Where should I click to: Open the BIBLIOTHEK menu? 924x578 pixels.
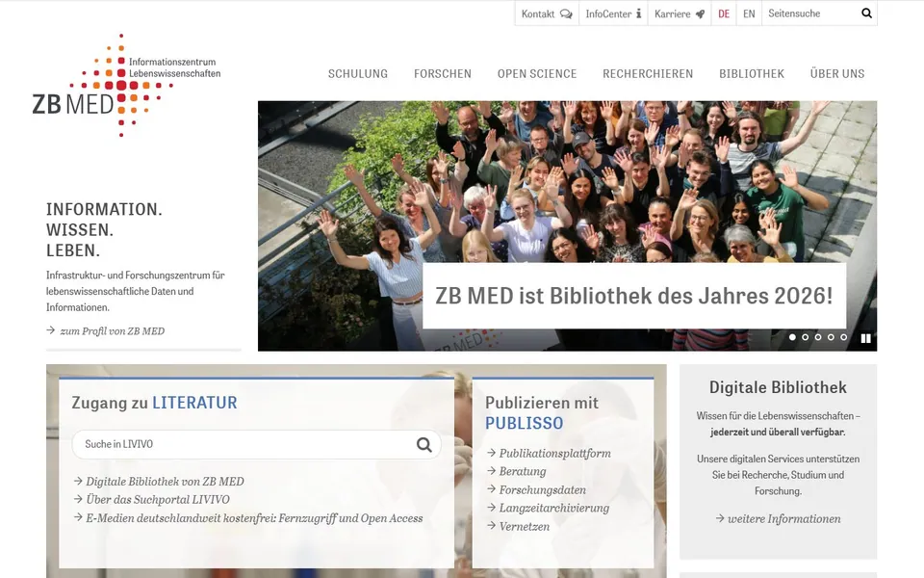(752, 74)
